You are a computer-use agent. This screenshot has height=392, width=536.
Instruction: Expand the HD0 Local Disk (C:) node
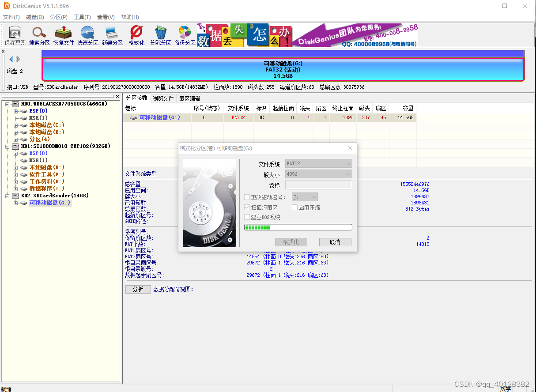point(15,125)
